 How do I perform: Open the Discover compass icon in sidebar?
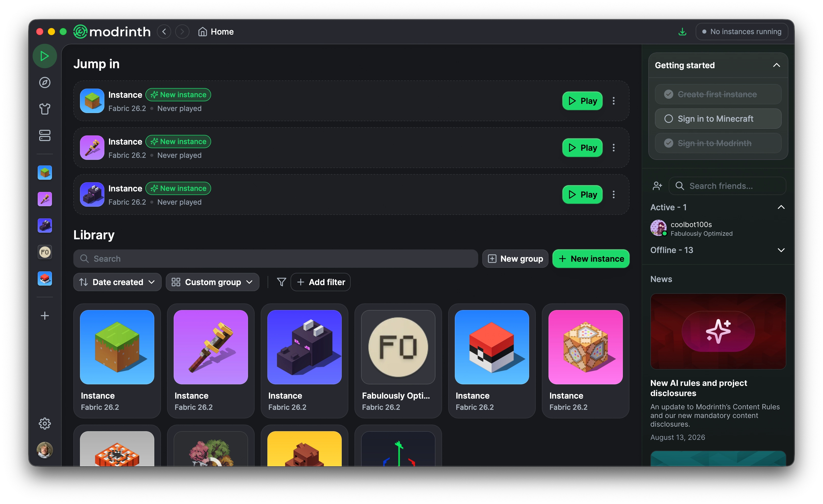pyautogui.click(x=44, y=82)
